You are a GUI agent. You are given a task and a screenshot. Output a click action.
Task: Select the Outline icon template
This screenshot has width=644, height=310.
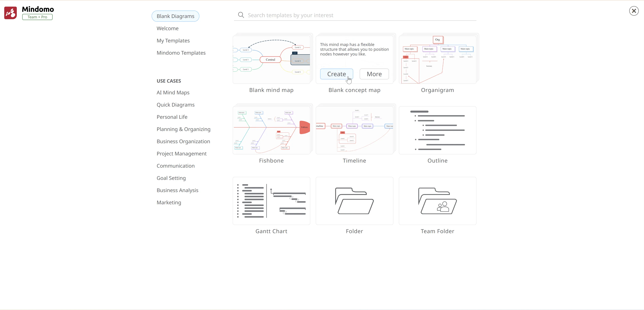[437, 130]
